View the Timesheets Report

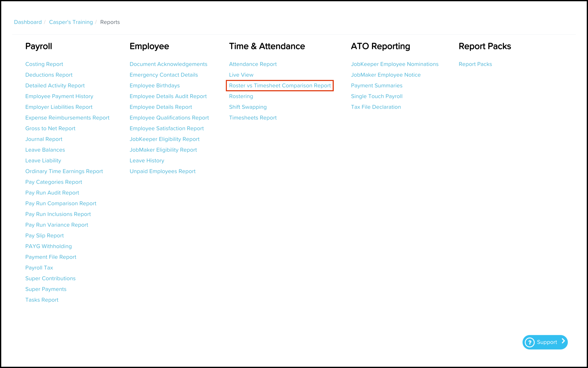pos(253,118)
